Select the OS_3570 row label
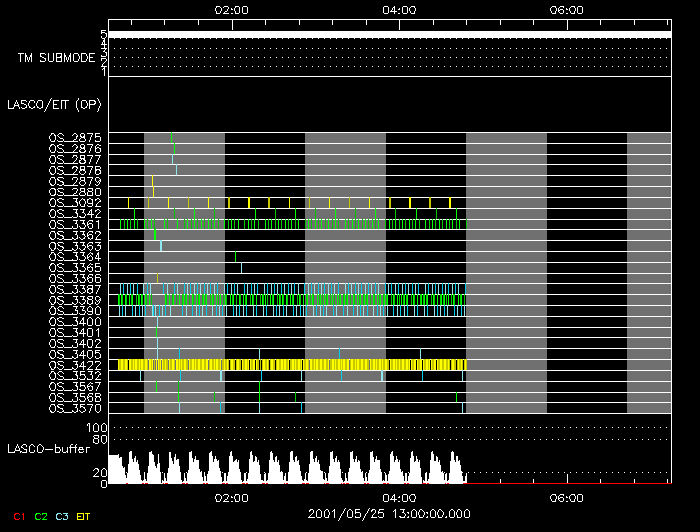Screen dimensions: 700x532 pos(75,408)
